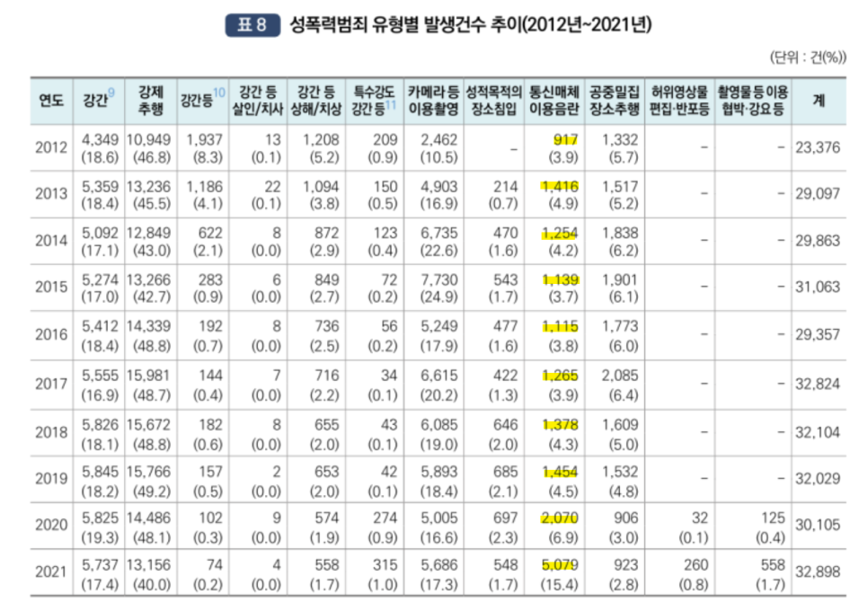This screenshot has height=611, width=868.
Task: Select the '카메라 등 이용촬영' header
Action: (x=433, y=100)
